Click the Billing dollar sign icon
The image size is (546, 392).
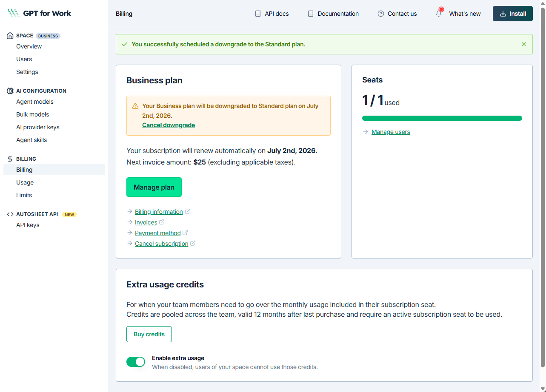(x=10, y=159)
